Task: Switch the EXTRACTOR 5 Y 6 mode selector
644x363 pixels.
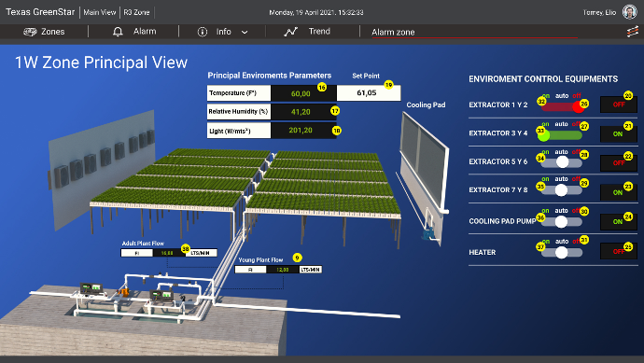Action: tap(562, 162)
